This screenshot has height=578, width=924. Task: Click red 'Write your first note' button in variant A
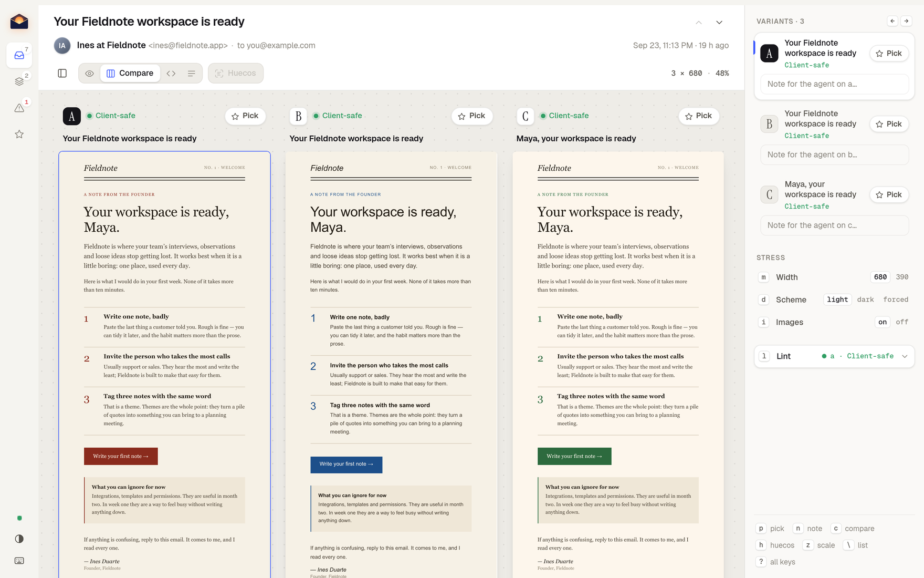pyautogui.click(x=121, y=456)
